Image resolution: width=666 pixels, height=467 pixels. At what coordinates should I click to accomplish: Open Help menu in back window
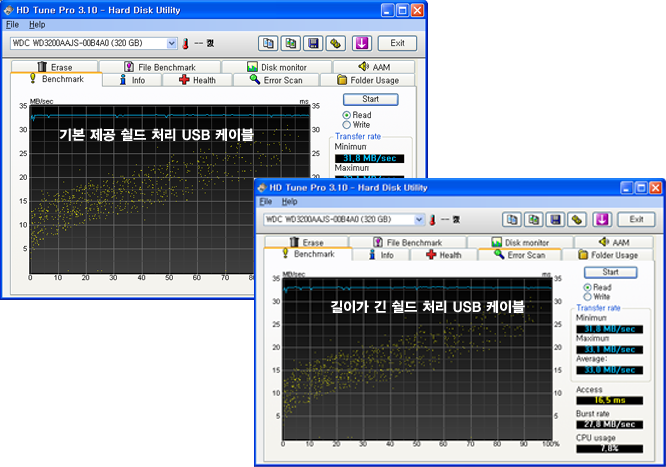point(37,25)
